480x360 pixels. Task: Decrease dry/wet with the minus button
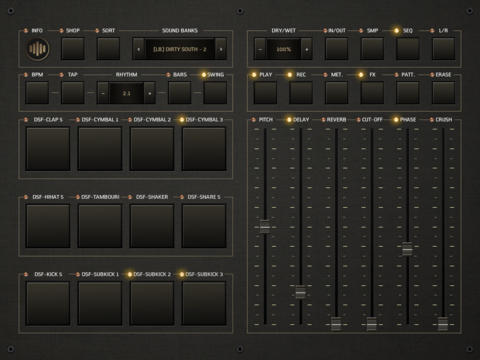coord(260,49)
